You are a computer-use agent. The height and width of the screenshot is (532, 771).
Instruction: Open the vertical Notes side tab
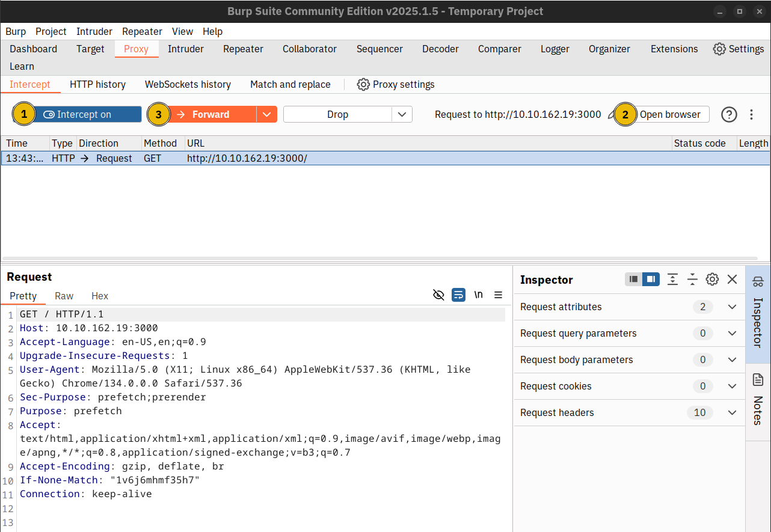pyautogui.click(x=758, y=402)
